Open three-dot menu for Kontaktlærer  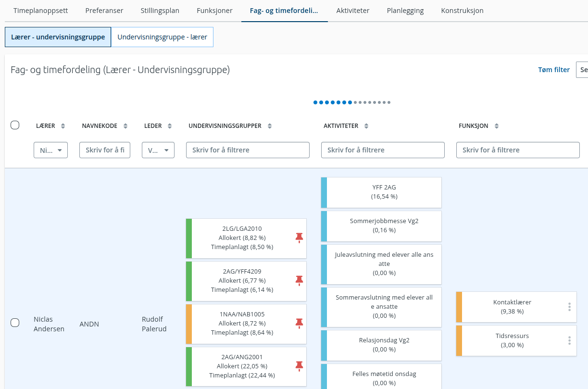tap(569, 307)
